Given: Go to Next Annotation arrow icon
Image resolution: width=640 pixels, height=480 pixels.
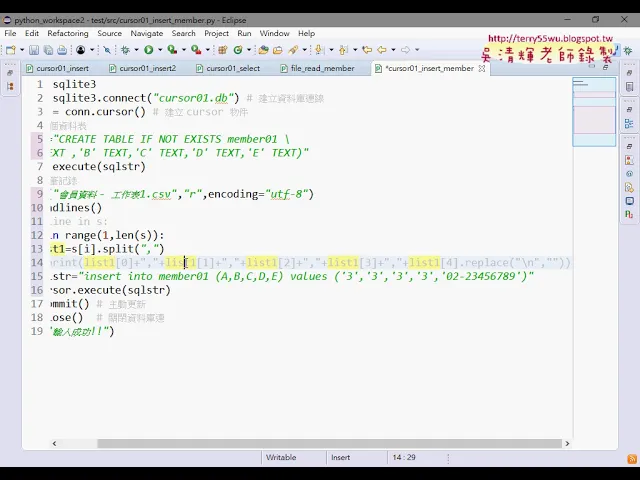Looking at the screenshot, I should [x=320, y=50].
